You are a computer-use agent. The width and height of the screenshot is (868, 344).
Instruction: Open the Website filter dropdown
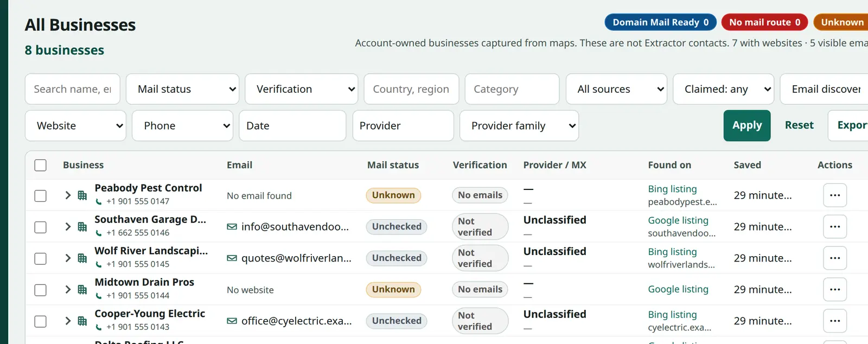(x=75, y=126)
